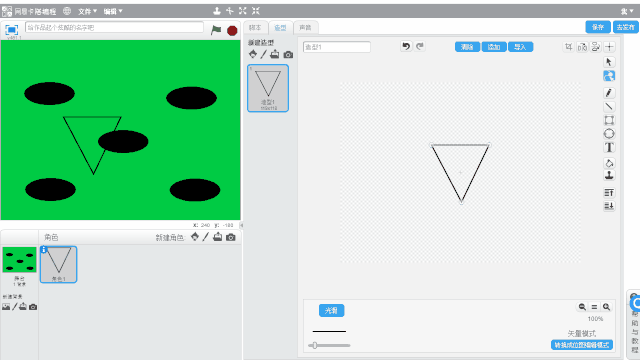This screenshot has width=640, height=360.
Task: Select the stamp duplicate tool in the top bar
Action: click(x=217, y=11)
